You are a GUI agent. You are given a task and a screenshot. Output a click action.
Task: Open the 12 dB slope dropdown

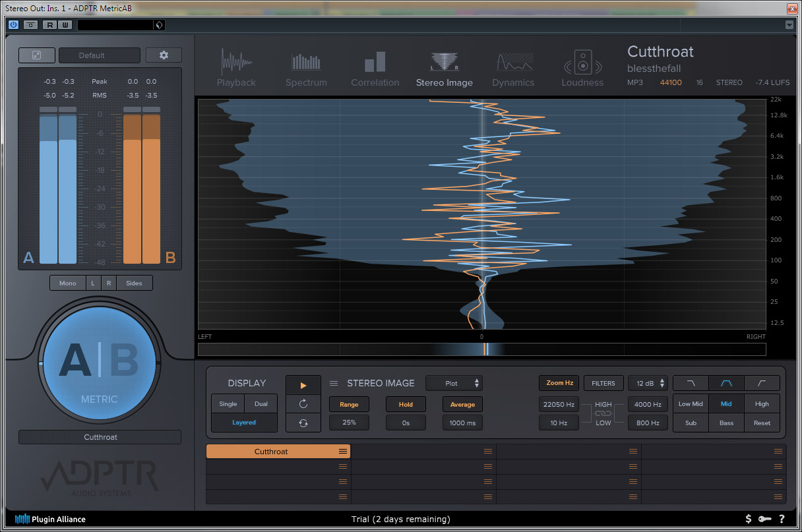pyautogui.click(x=648, y=383)
